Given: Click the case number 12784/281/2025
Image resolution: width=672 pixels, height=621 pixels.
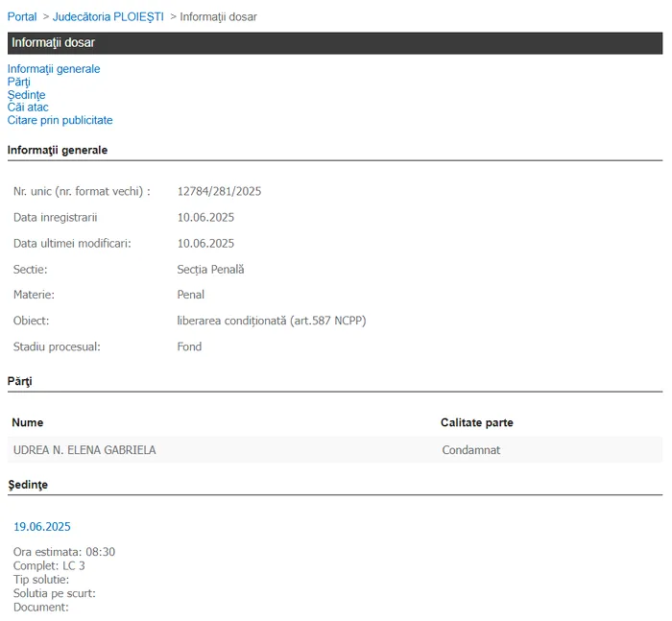Looking at the screenshot, I should [x=219, y=191].
